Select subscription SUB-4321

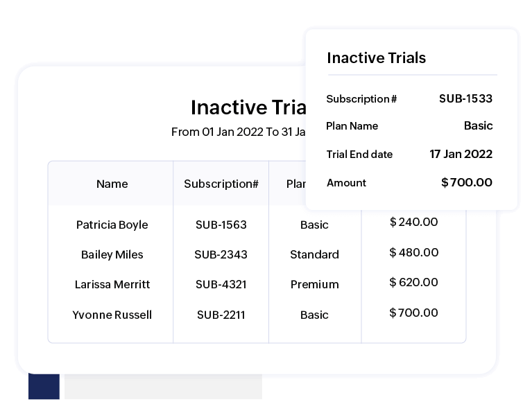pyautogui.click(x=221, y=284)
